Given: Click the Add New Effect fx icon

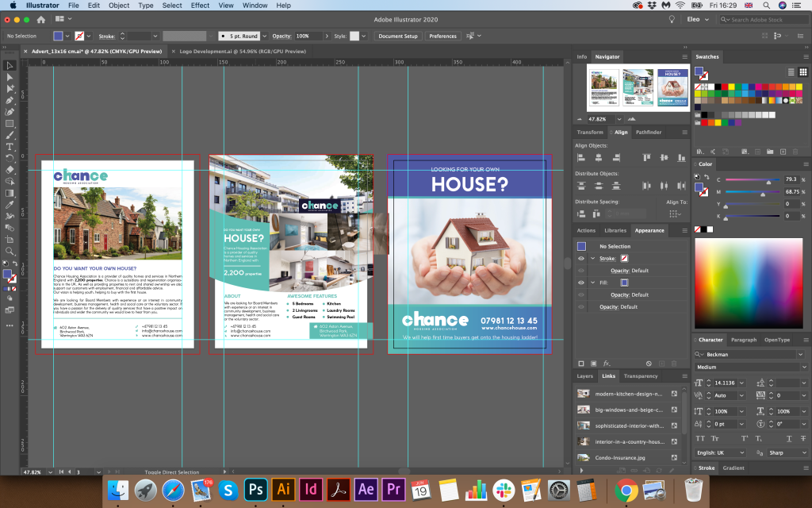Looking at the screenshot, I should coord(607,363).
